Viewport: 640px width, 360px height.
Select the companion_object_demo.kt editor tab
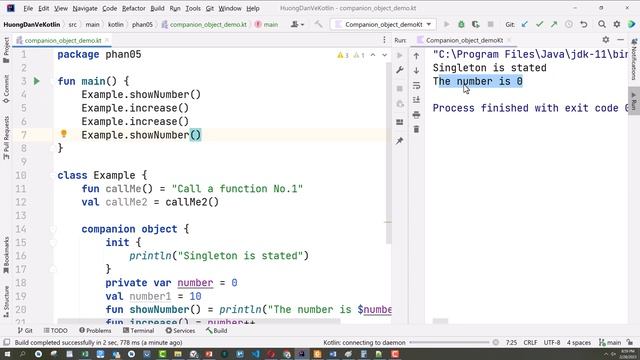(x=62, y=40)
